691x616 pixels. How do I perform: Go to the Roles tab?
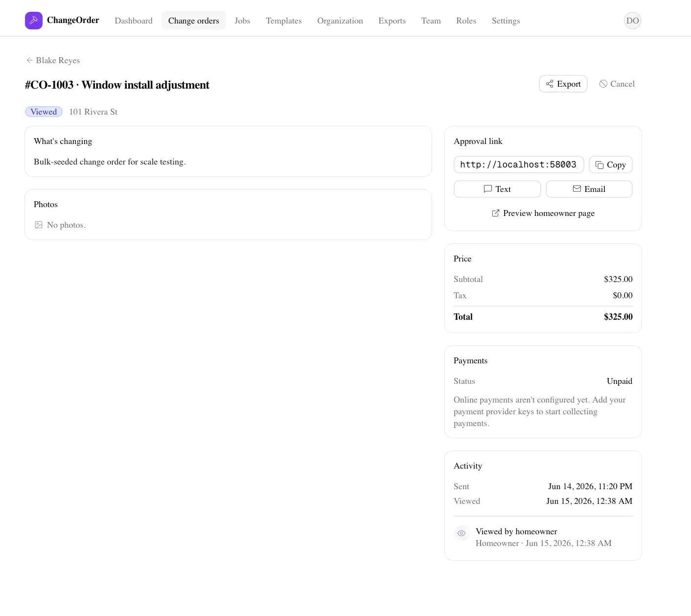coord(466,21)
